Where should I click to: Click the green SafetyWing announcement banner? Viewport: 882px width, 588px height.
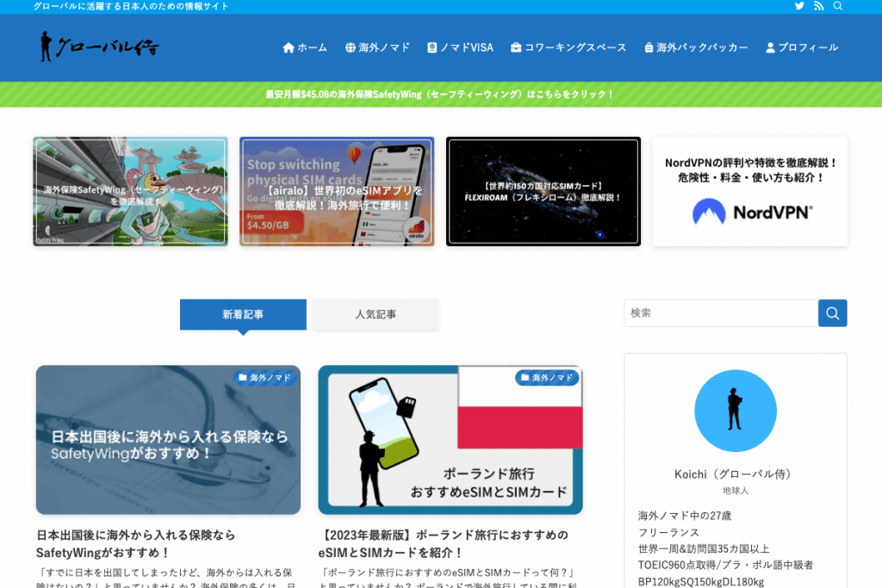440,95
